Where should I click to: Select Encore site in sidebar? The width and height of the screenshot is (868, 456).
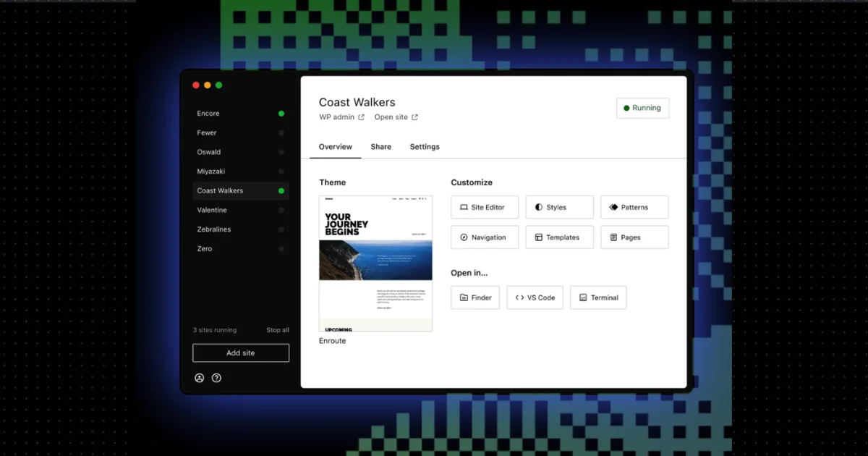pyautogui.click(x=241, y=114)
